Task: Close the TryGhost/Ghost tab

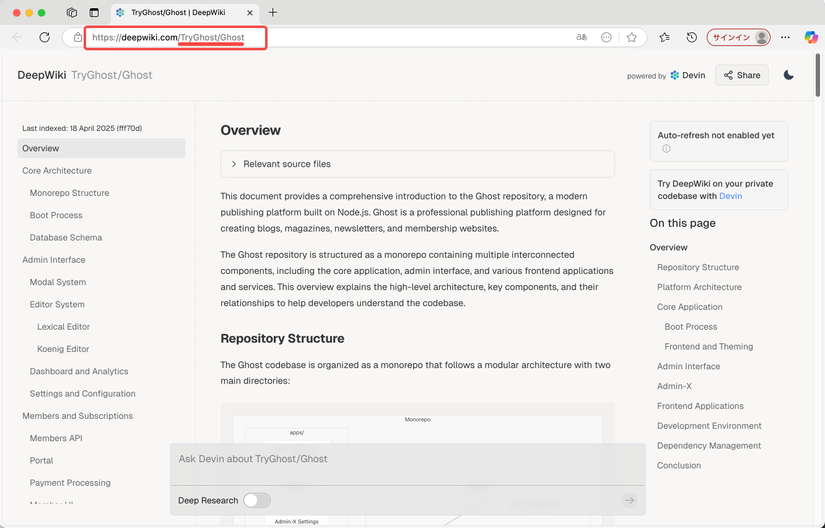Action: [x=250, y=13]
